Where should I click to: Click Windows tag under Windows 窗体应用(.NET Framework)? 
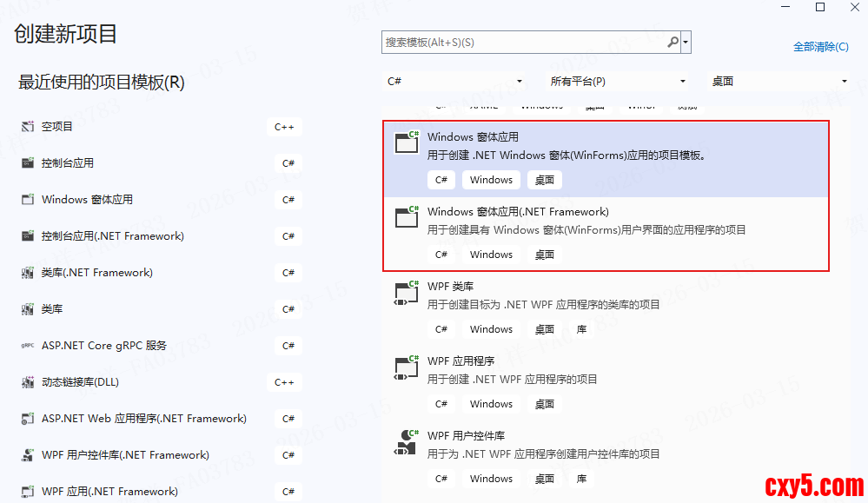[x=491, y=255]
